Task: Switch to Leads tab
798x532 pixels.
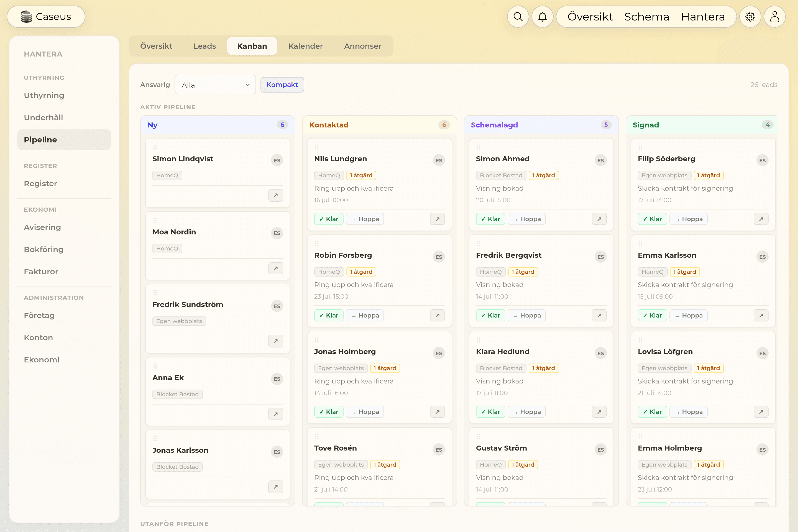Action: pos(204,46)
